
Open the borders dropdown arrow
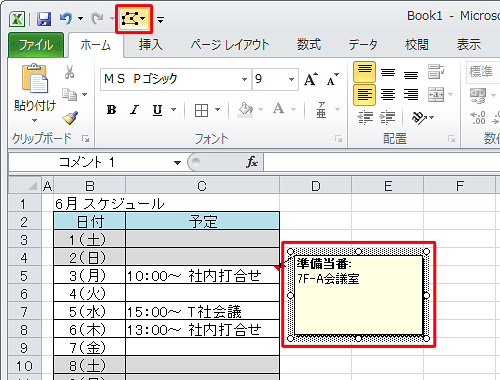tap(218, 109)
